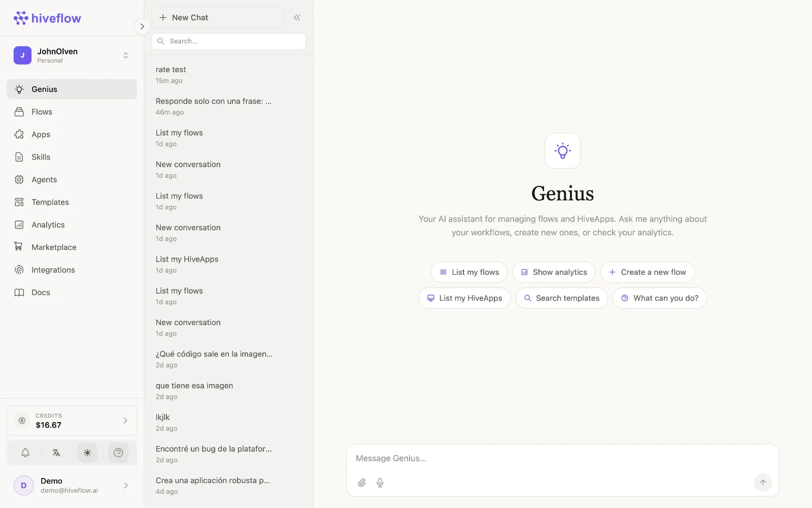Open the Skills page
Screen dimensions: 812x508
tap(72, 157)
